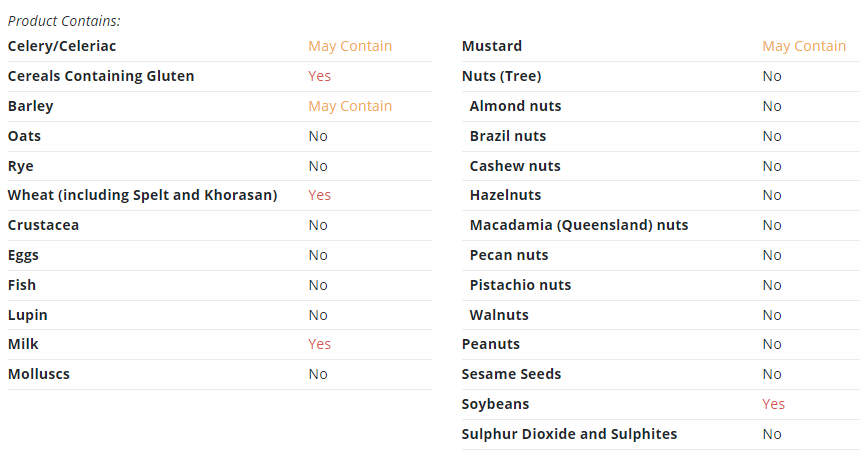Viewport: 860px width, 452px height.
Task: Click the Yes value for Soybeans
Action: (x=773, y=404)
